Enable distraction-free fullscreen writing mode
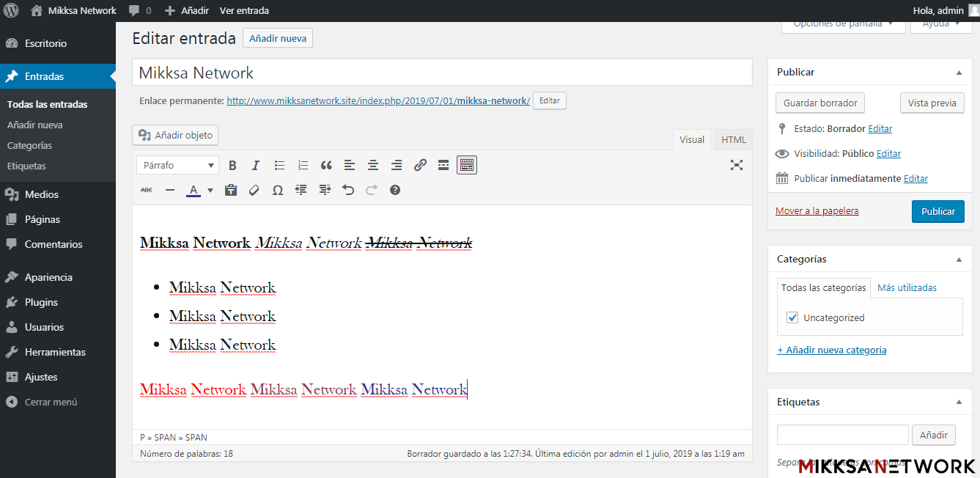 click(737, 165)
